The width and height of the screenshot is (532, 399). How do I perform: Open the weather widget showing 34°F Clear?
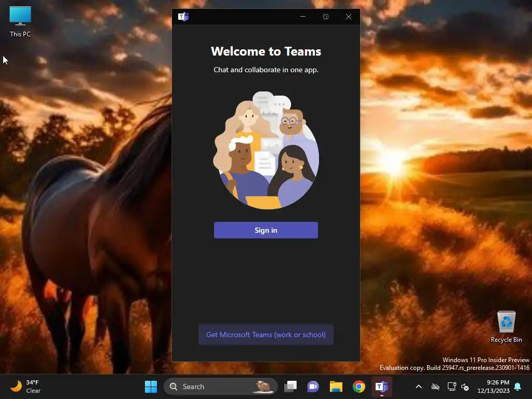tap(25, 387)
